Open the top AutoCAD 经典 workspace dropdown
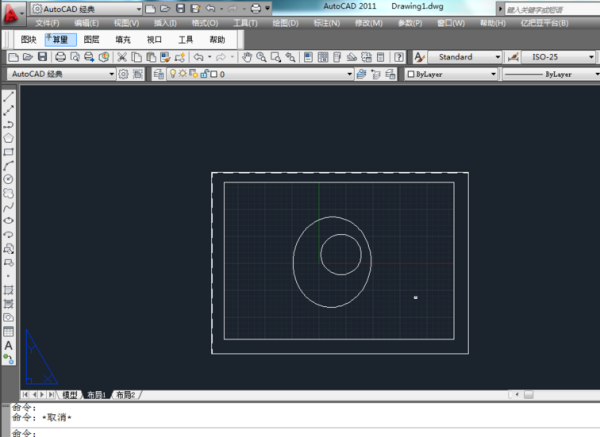This screenshot has width=600, height=437. (x=86, y=9)
